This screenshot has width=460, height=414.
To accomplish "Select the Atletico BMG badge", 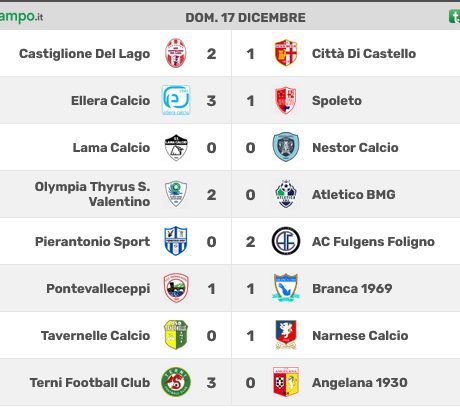I will [286, 194].
